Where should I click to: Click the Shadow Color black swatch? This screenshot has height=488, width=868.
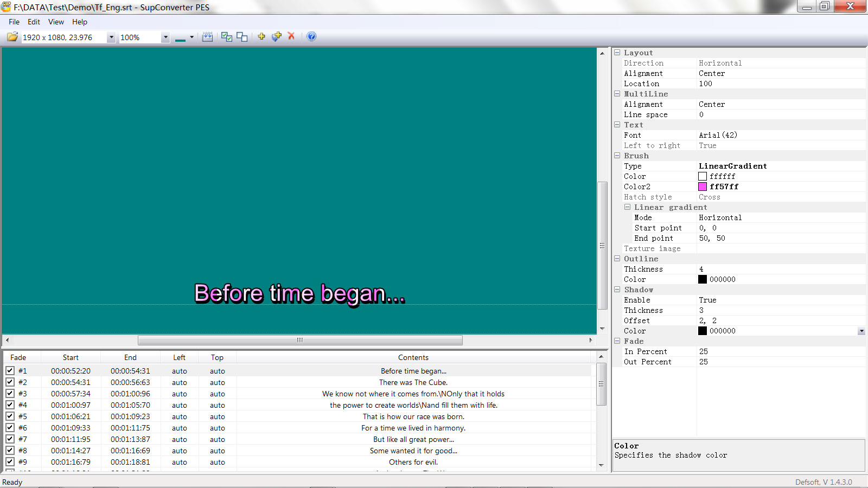[703, 331]
